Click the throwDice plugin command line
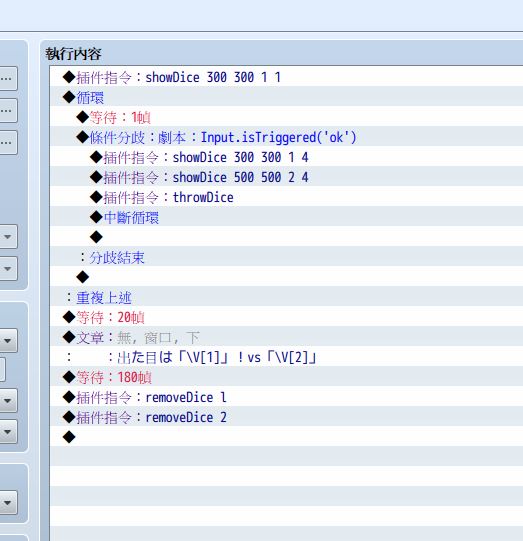 [286, 197]
